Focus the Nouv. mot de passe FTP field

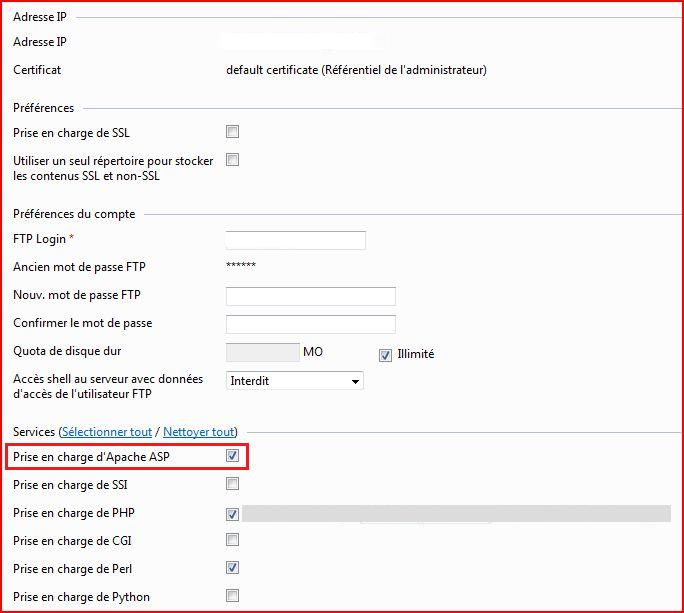311,296
